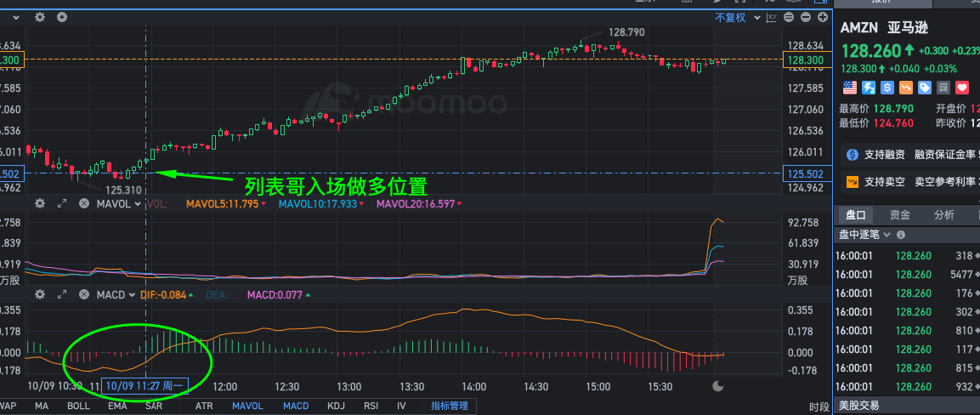This screenshot has width=980, height=415.
Task: Toggle MAVOL10 line via its arrow
Action: [x=360, y=204]
